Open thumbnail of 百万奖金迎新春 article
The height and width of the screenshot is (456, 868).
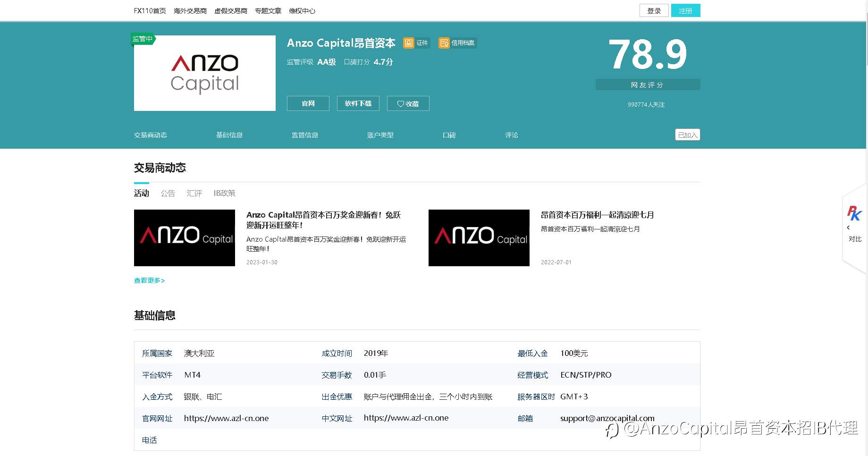tap(185, 238)
